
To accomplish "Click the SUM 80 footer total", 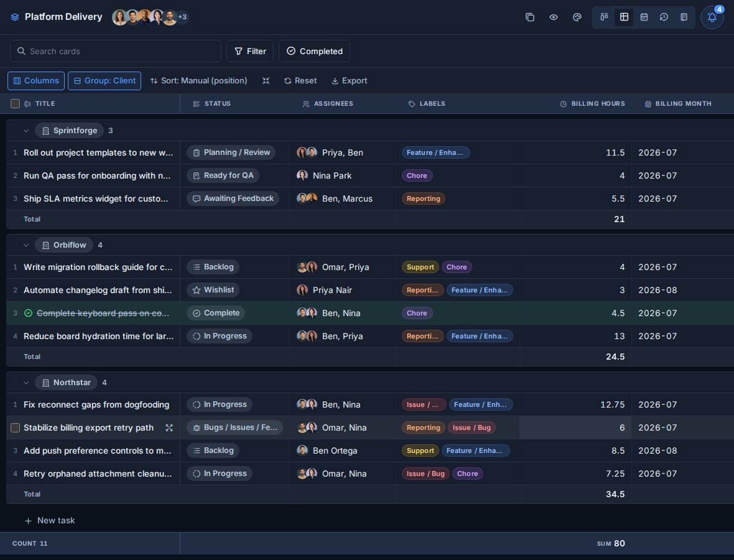I will click(611, 543).
